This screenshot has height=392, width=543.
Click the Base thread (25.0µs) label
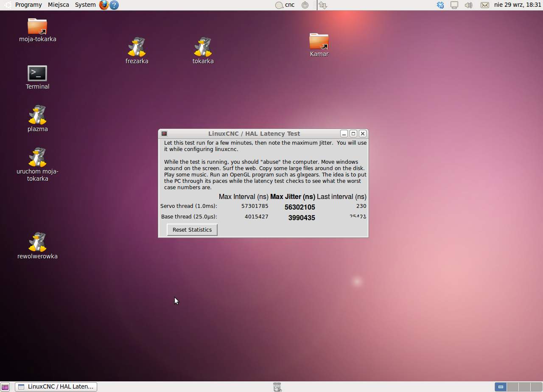click(189, 217)
